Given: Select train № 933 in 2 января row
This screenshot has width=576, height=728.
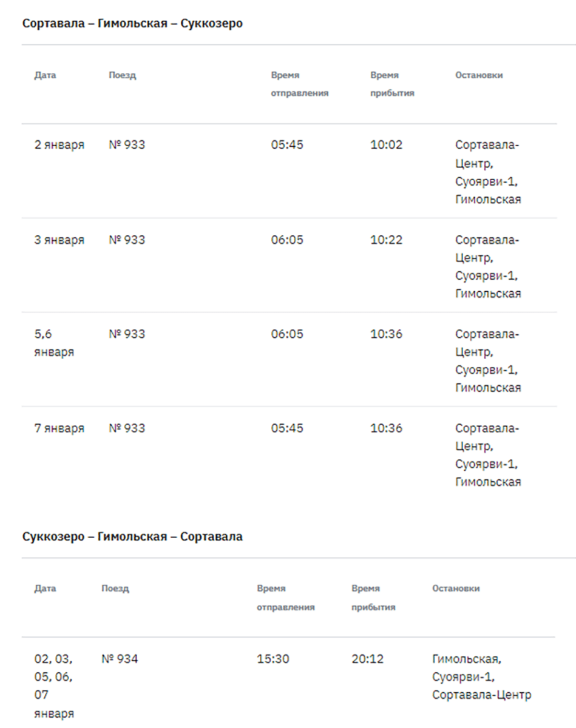Looking at the screenshot, I should [127, 145].
